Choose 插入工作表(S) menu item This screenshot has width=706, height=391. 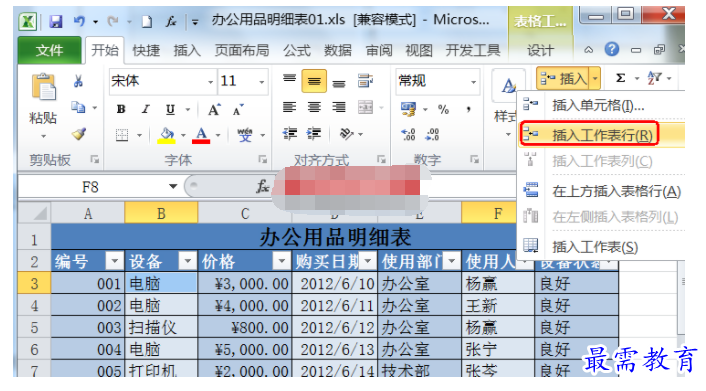coord(602,246)
